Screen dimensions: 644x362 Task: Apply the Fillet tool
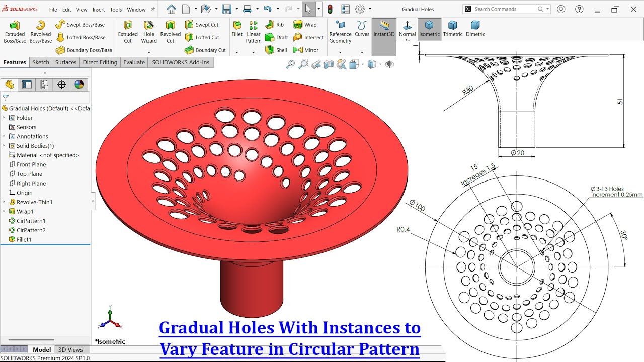237,29
